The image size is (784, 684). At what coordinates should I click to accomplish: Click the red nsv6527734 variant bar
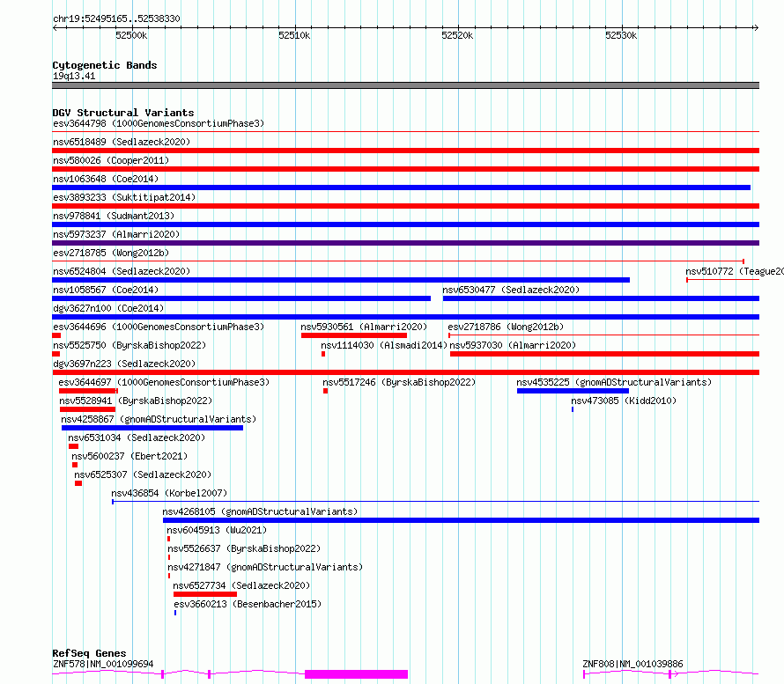coord(205,594)
